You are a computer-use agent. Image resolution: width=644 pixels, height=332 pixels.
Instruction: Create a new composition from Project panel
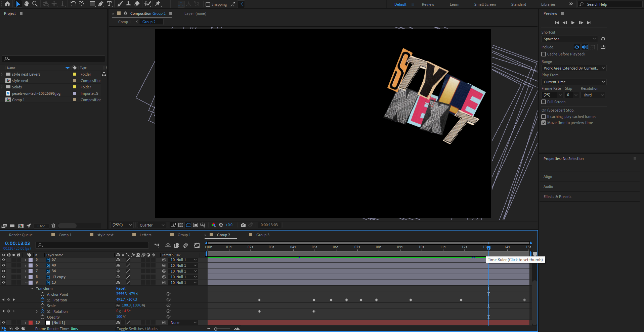point(20,225)
